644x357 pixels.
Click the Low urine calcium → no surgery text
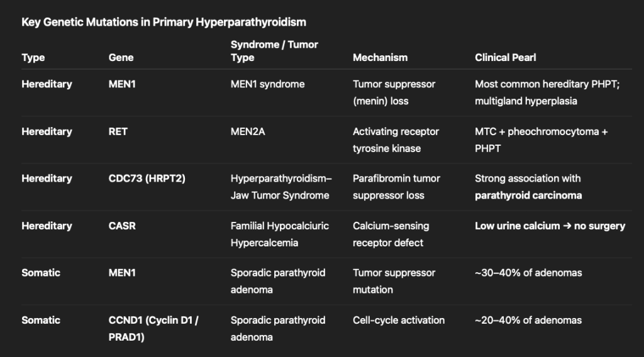(x=550, y=226)
